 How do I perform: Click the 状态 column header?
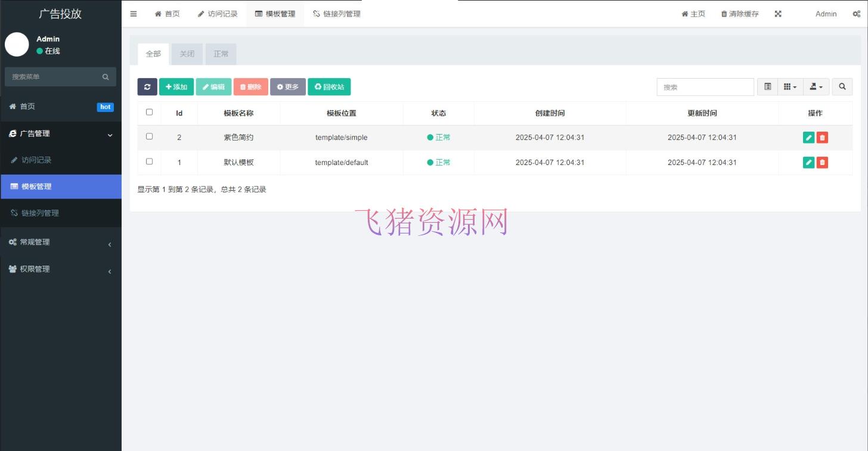click(x=438, y=113)
